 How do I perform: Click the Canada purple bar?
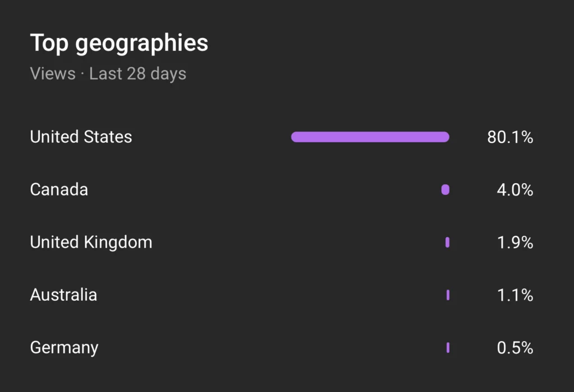point(445,190)
